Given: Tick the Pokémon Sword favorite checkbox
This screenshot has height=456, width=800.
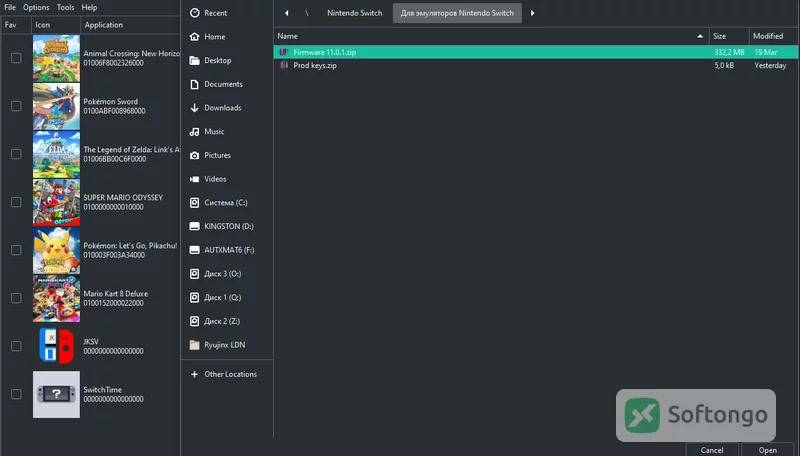Looking at the screenshot, I should (x=16, y=106).
